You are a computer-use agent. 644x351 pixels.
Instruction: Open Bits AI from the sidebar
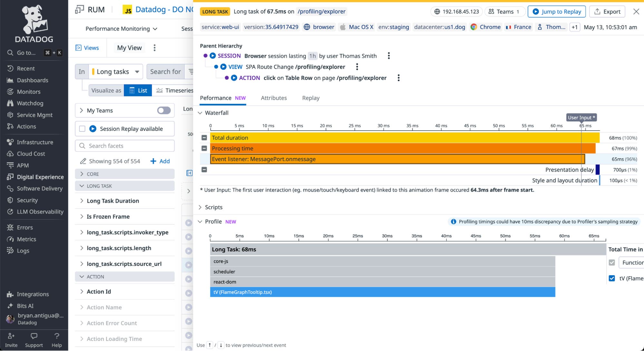click(25, 306)
